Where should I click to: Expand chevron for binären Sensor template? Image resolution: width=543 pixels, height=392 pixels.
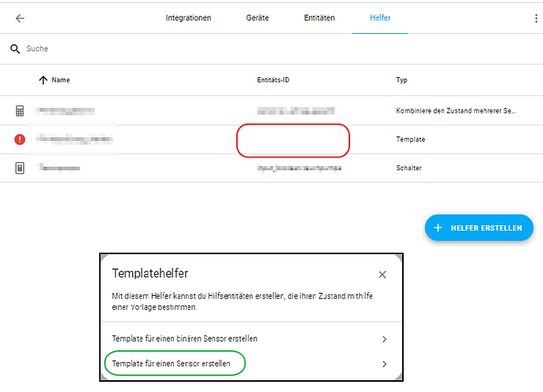pyautogui.click(x=384, y=339)
